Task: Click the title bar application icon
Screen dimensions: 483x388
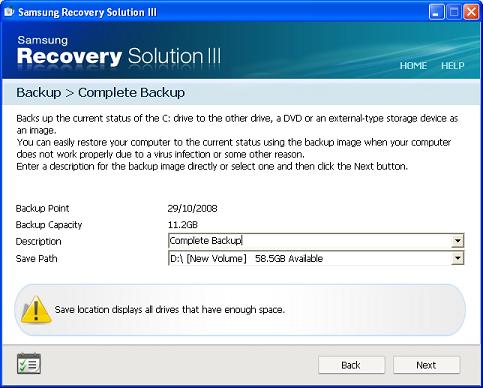Action: pyautogui.click(x=9, y=12)
